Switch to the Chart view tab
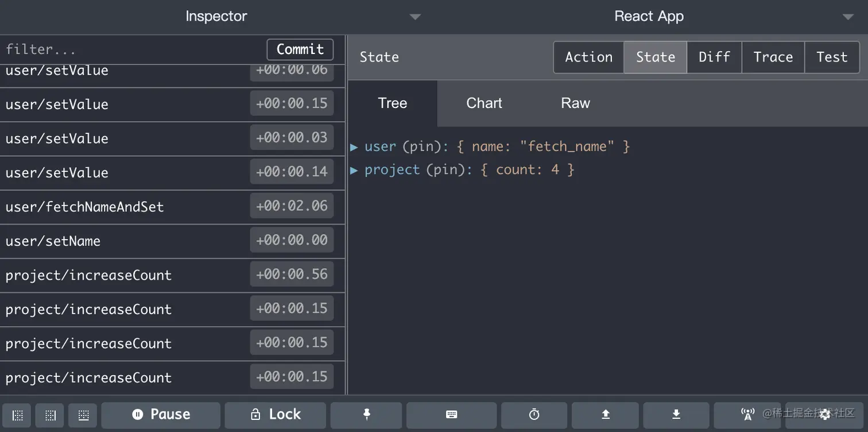The height and width of the screenshot is (432, 868). [484, 103]
